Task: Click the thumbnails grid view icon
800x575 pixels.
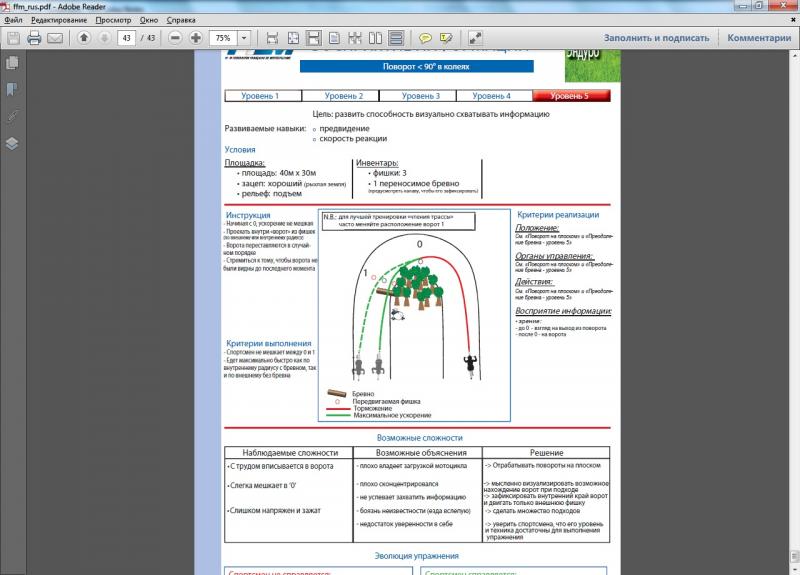Action: click(355, 38)
